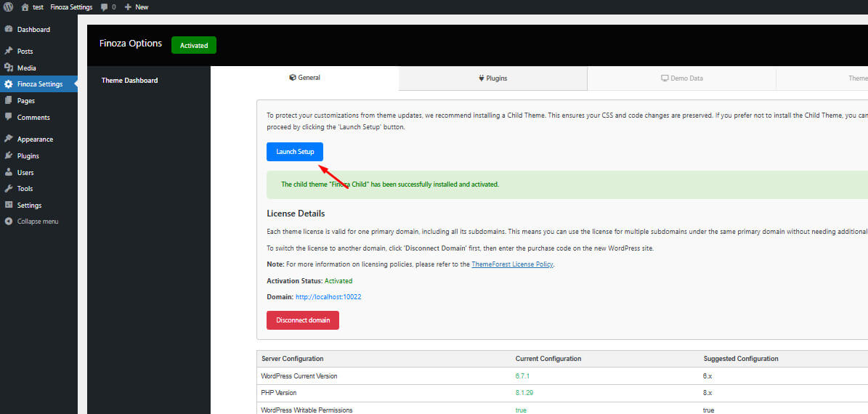
Task: Click the Users person icon
Action: pyautogui.click(x=8, y=172)
